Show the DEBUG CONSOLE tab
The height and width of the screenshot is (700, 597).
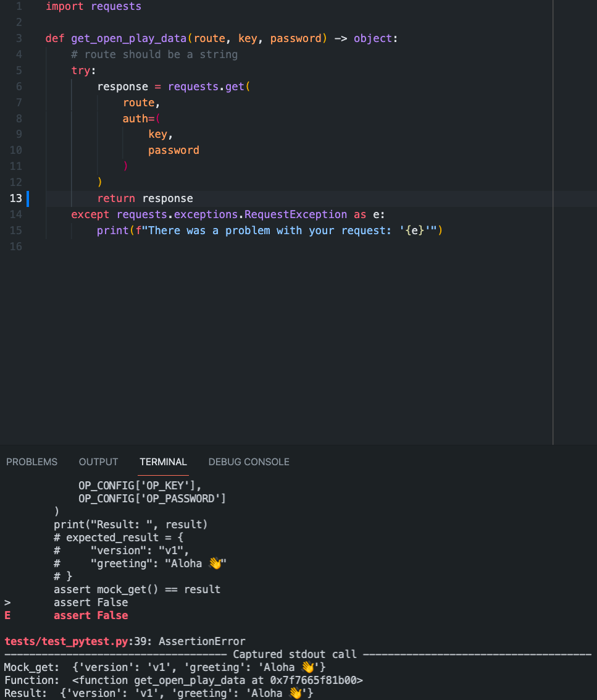(249, 462)
